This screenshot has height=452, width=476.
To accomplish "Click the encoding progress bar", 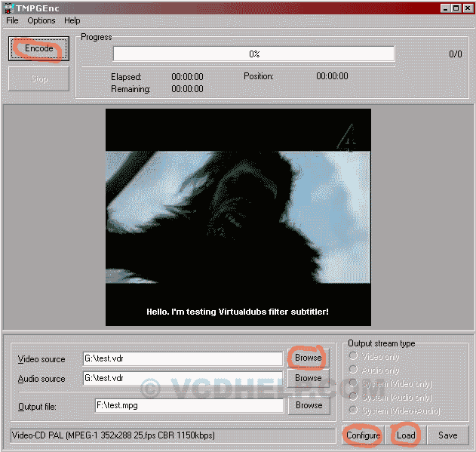I will [x=253, y=54].
